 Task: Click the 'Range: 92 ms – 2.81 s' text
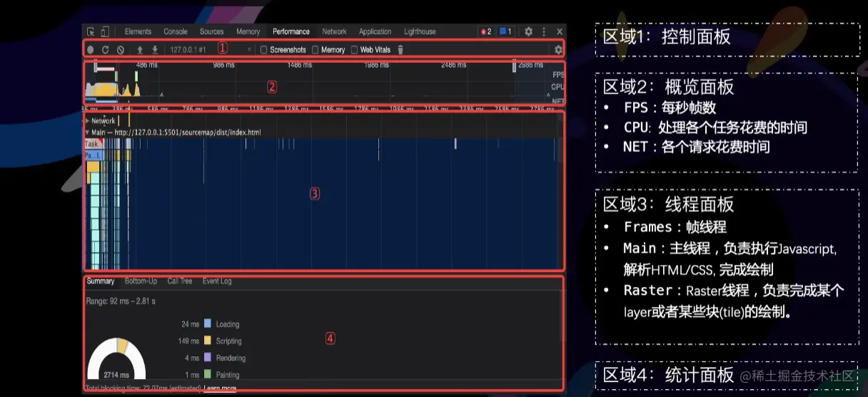pyautogui.click(x=121, y=301)
